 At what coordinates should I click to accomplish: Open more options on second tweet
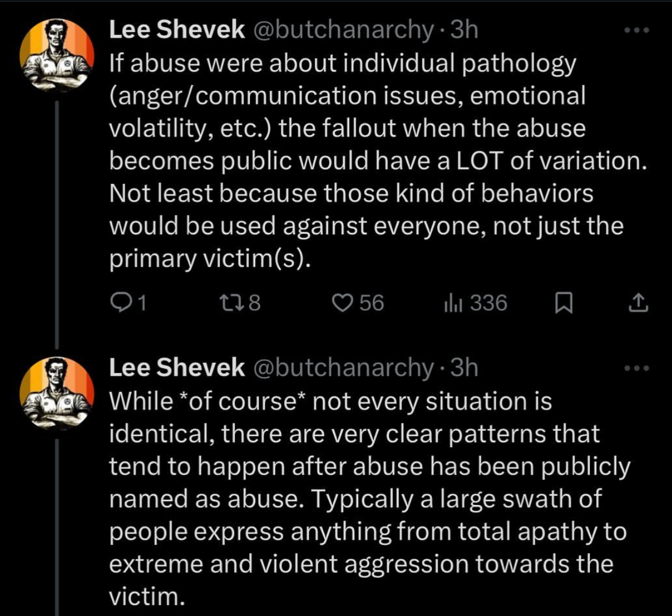pyautogui.click(x=637, y=368)
